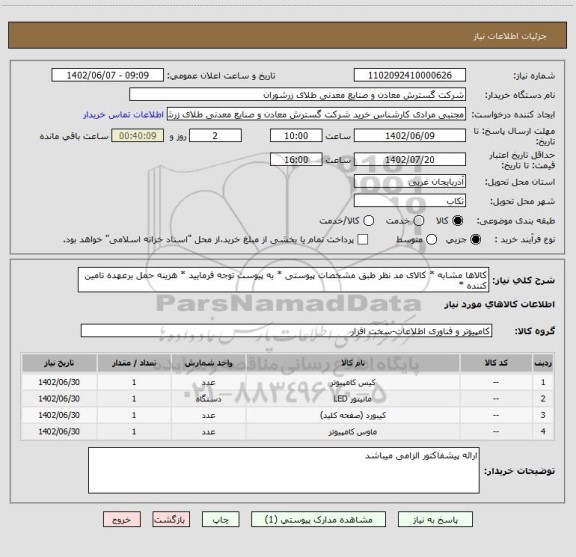Click the remaining days field showing 2
Screen dimensions: 576x557
(x=215, y=136)
